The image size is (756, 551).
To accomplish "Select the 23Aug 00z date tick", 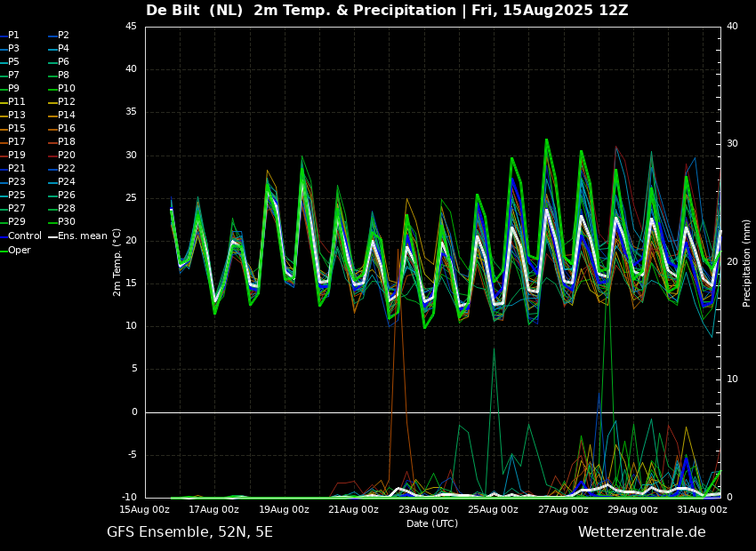I will point(423,510).
